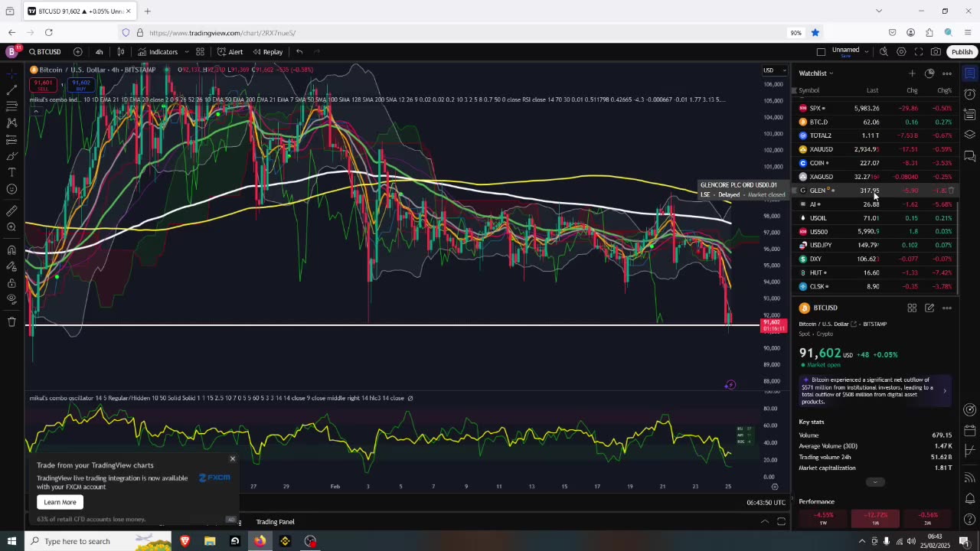980x551 pixels.
Task: Click the BTCUSD browser tab
Action: click(79, 11)
